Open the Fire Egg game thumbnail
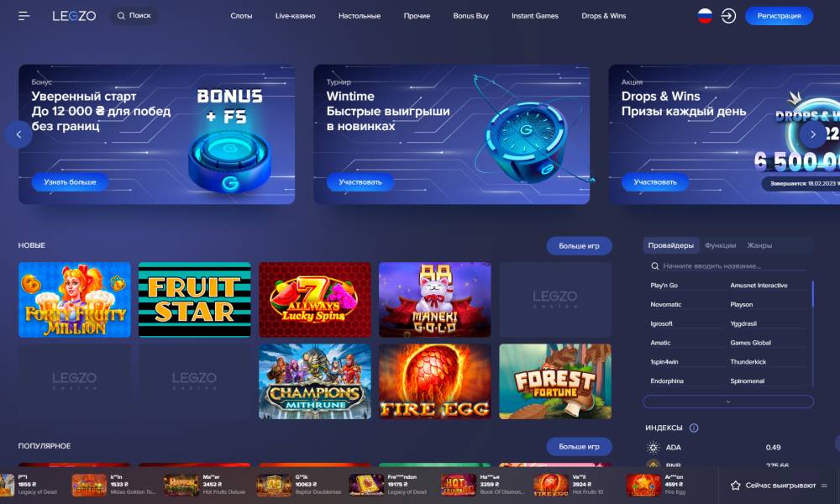 point(434,381)
